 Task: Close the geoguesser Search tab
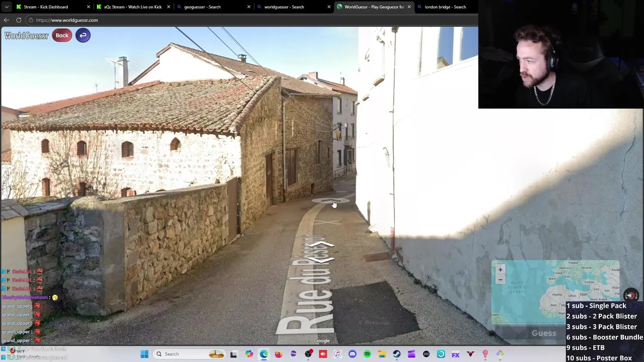point(249,7)
